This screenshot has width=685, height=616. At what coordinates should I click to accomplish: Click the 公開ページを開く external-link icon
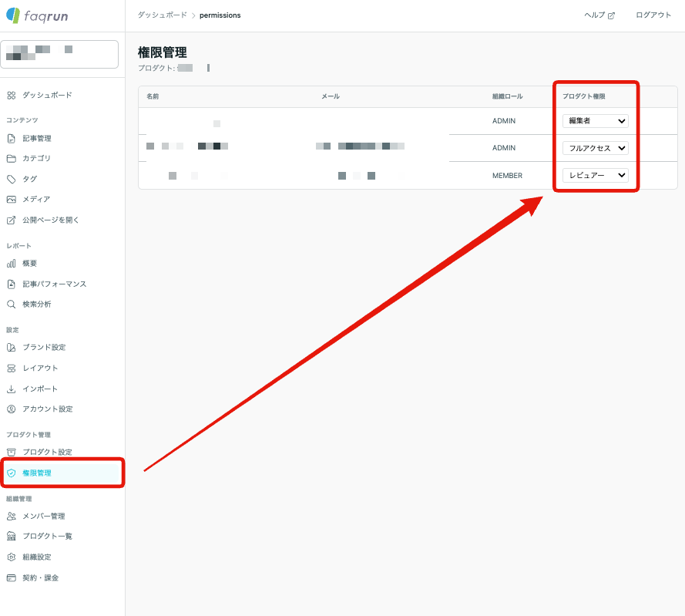[x=12, y=220]
